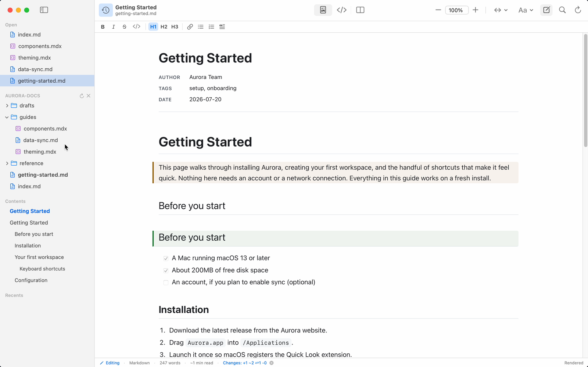Open index.md in the AURORA-DOCS tree
This screenshot has width=588, height=367.
click(x=47, y=186)
